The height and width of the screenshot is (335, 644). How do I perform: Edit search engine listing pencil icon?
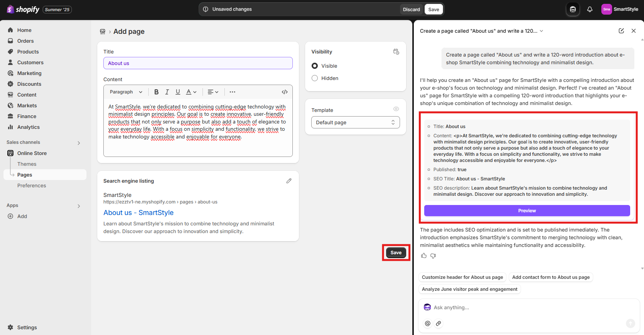pyautogui.click(x=289, y=181)
